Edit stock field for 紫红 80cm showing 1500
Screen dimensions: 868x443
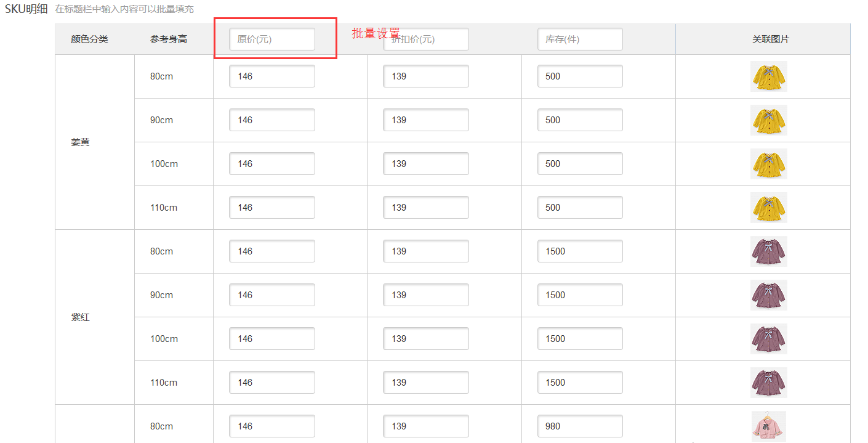579,251
